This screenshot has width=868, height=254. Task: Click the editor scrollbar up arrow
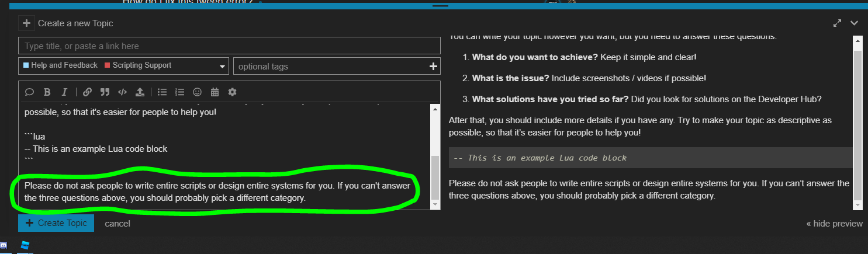pyautogui.click(x=435, y=109)
